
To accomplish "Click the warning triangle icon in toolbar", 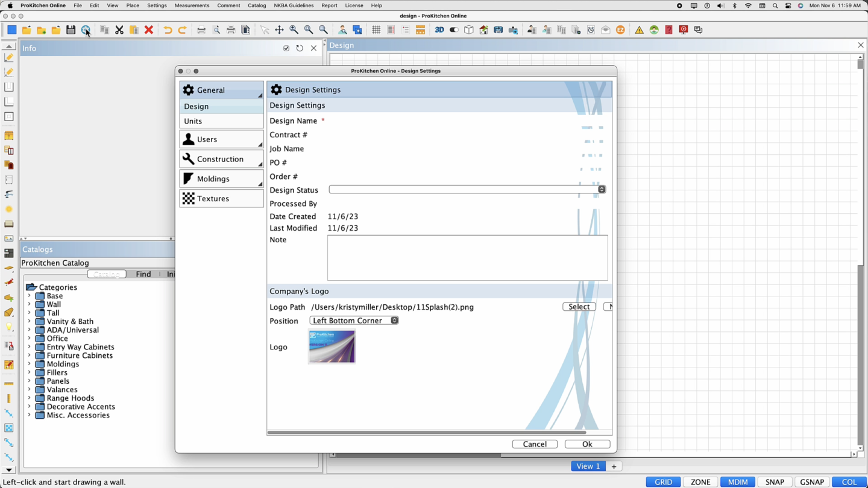I will click(x=639, y=30).
